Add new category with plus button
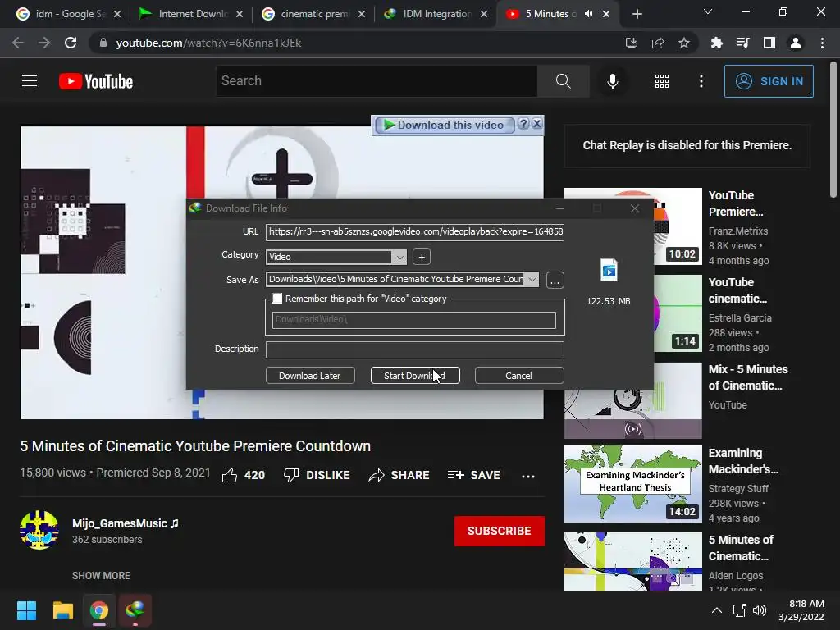This screenshot has width=840, height=630. tap(422, 257)
